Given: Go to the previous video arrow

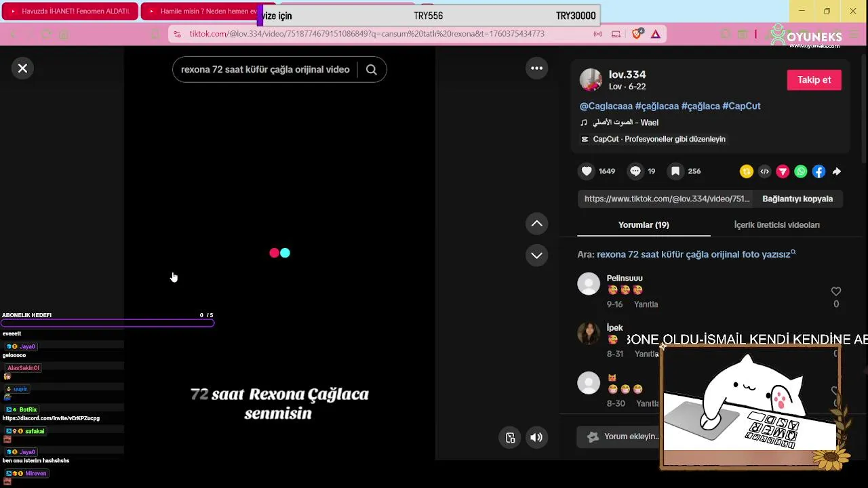Looking at the screenshot, I should pyautogui.click(x=536, y=224).
